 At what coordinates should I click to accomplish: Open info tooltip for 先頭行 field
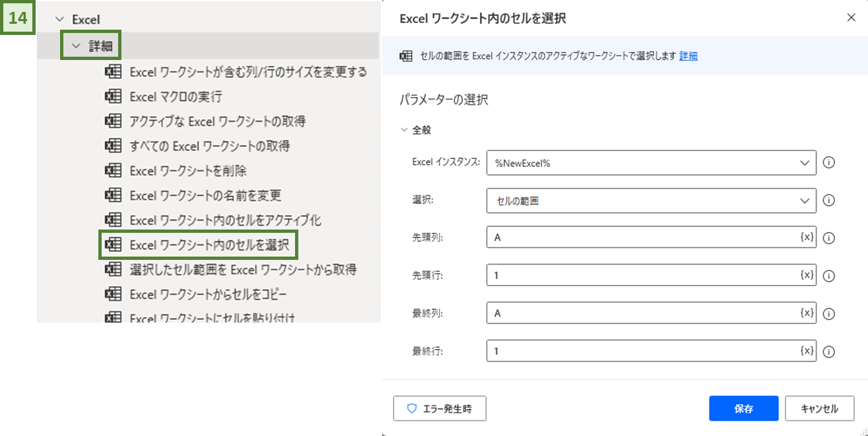[x=830, y=276]
